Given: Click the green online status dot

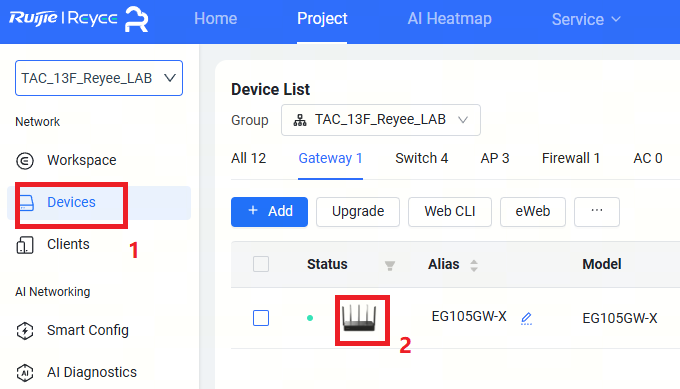Looking at the screenshot, I should click(x=310, y=318).
